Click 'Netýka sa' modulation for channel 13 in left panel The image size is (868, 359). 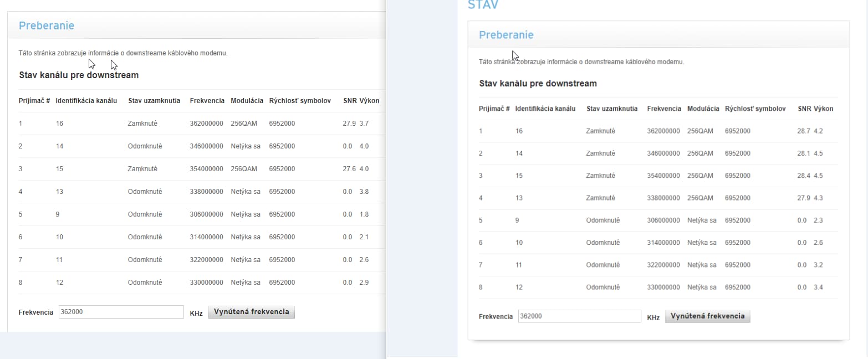pyautogui.click(x=246, y=192)
